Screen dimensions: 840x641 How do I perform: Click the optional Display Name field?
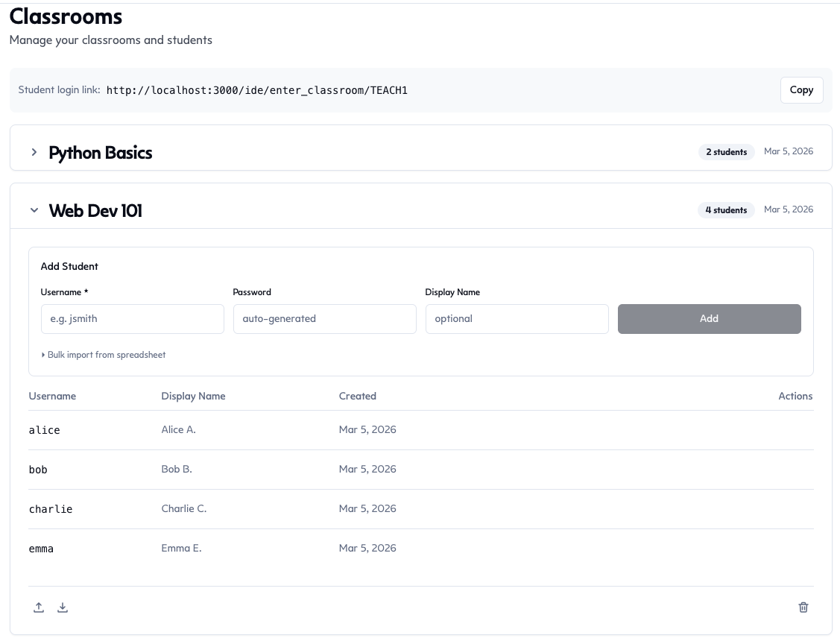click(517, 318)
